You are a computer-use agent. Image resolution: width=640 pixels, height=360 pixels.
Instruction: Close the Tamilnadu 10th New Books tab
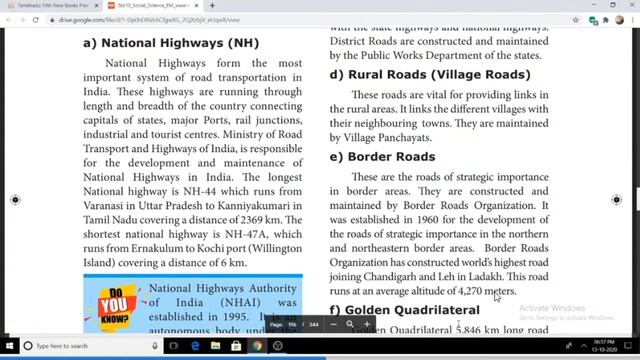pos(96,6)
